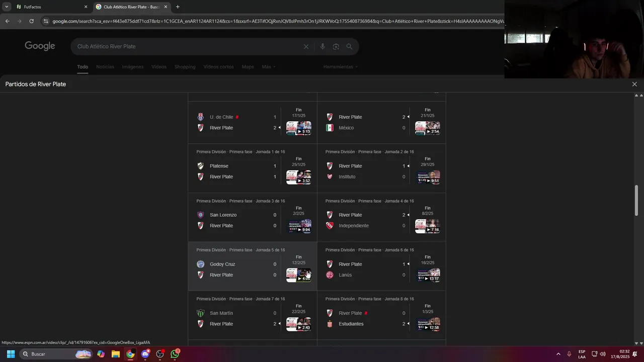Open Google Lens image search icon

[x=336, y=46]
